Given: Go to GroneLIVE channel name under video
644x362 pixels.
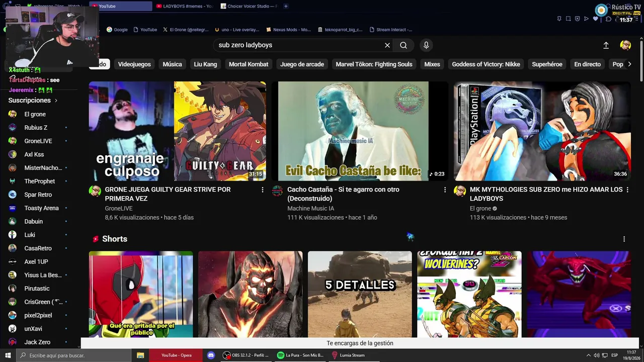Looking at the screenshot, I should click(x=119, y=209).
